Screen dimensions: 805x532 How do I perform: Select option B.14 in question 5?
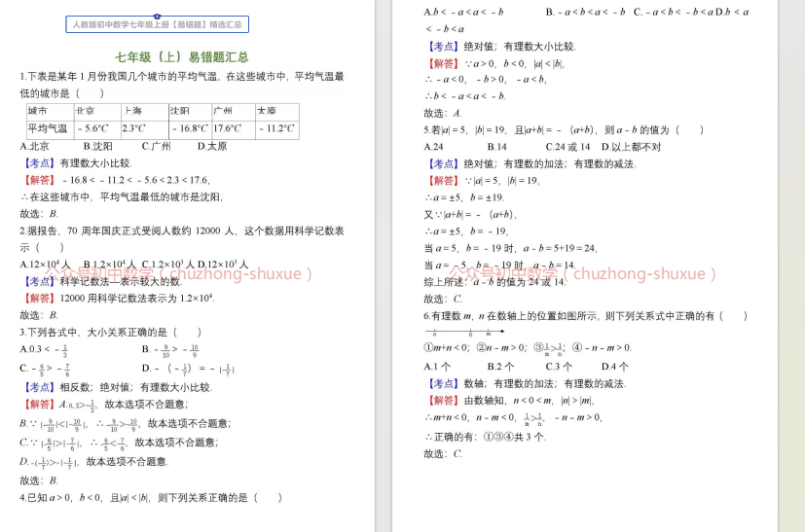[x=496, y=147]
